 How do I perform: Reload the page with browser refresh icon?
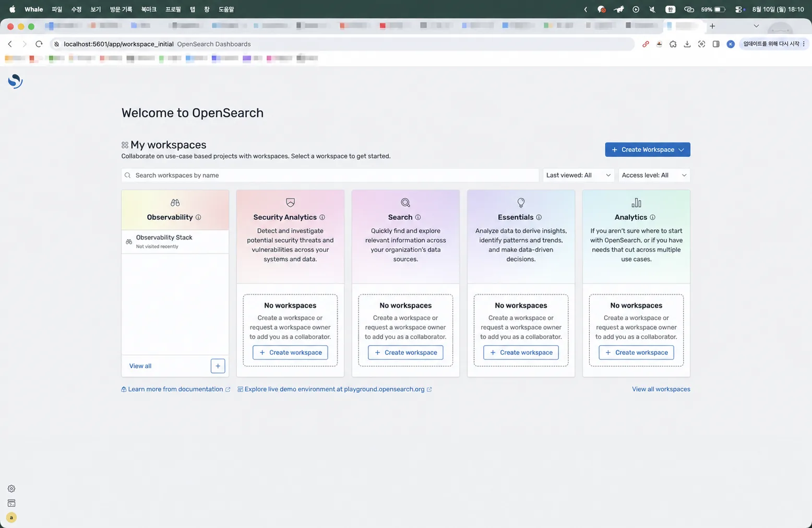pyautogui.click(x=39, y=44)
